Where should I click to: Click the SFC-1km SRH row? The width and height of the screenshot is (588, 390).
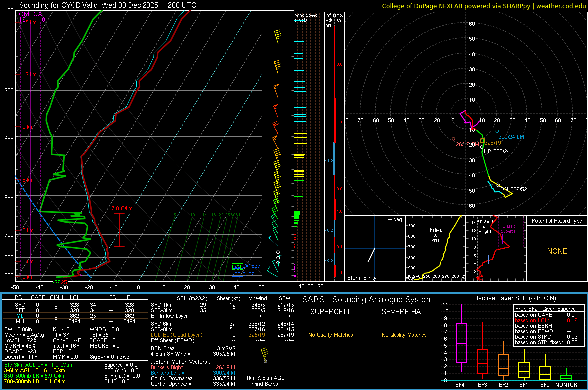(x=222, y=305)
